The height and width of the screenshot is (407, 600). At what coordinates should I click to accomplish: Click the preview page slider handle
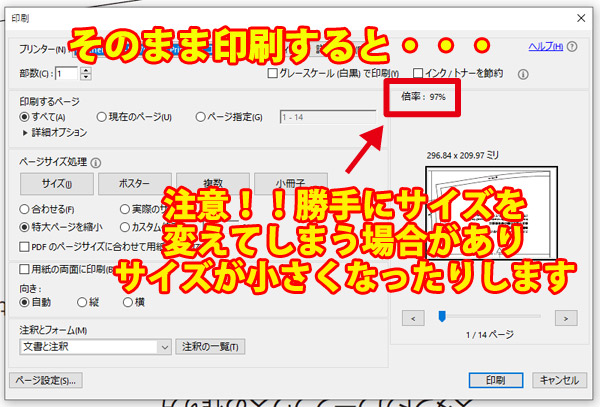(442, 316)
